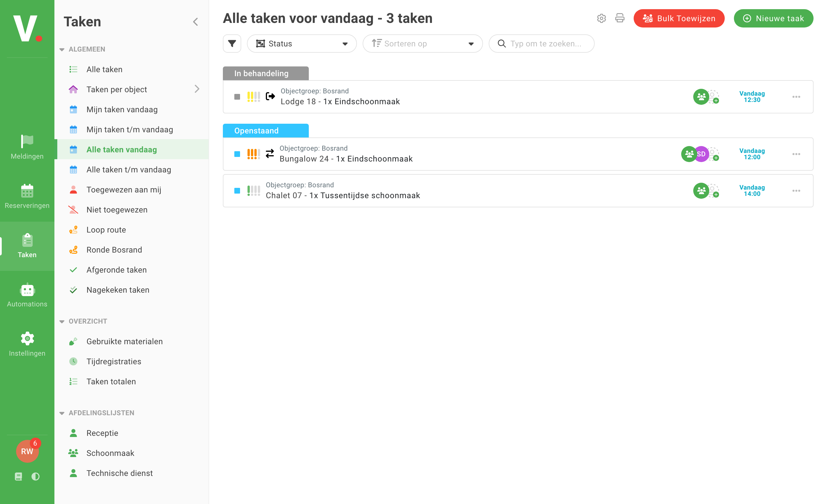This screenshot has height=504, width=825.
Task: Toggle status checkbox for Bungalow 24
Action: pos(237,154)
